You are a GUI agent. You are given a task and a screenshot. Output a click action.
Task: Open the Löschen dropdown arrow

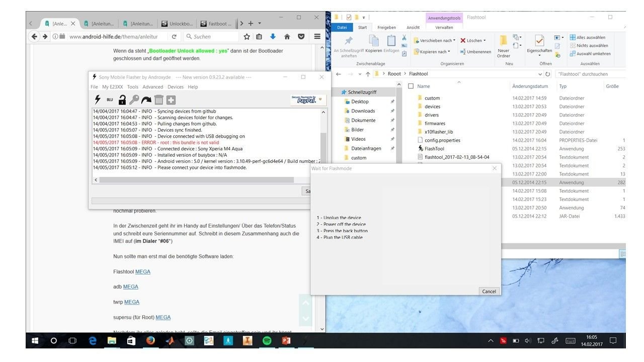[x=485, y=40]
